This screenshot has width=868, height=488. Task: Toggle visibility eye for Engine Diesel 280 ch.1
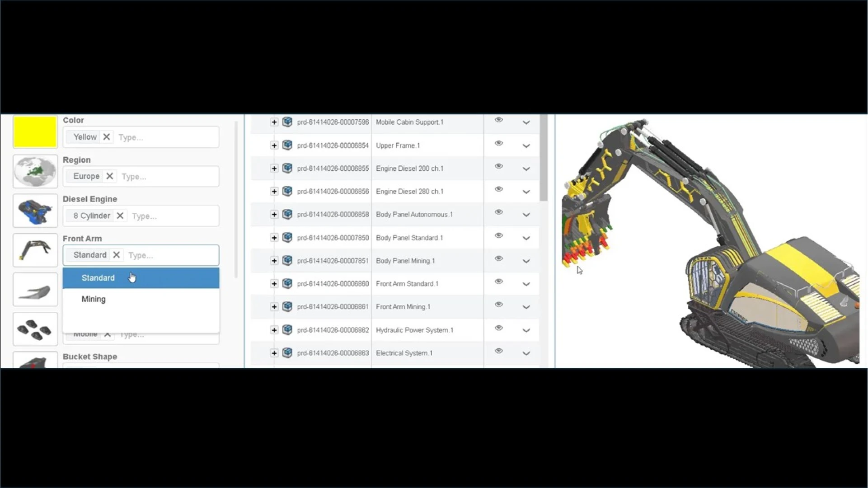[x=499, y=189]
